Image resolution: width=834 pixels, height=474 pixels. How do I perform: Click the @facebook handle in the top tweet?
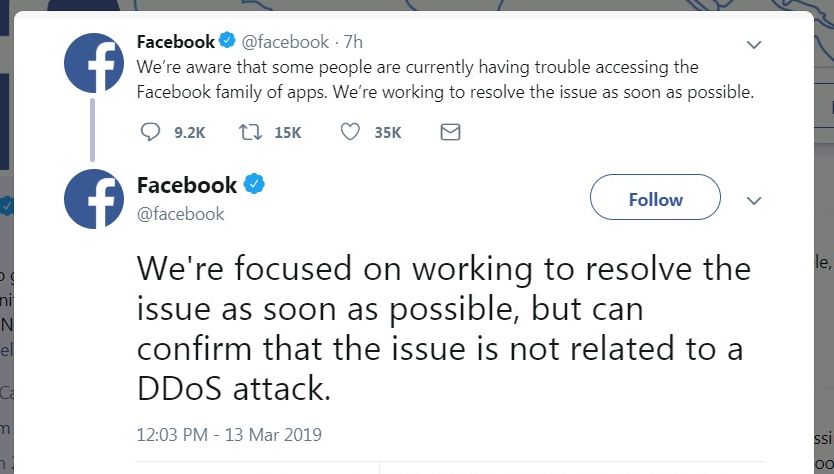tap(285, 42)
